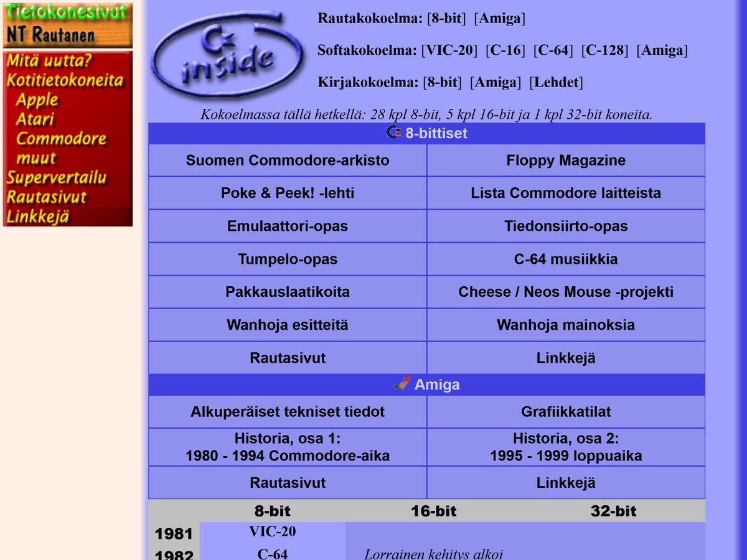747x560 pixels.
Task: Open Rautasivut in the 8-bittiset section
Action: pos(288,358)
